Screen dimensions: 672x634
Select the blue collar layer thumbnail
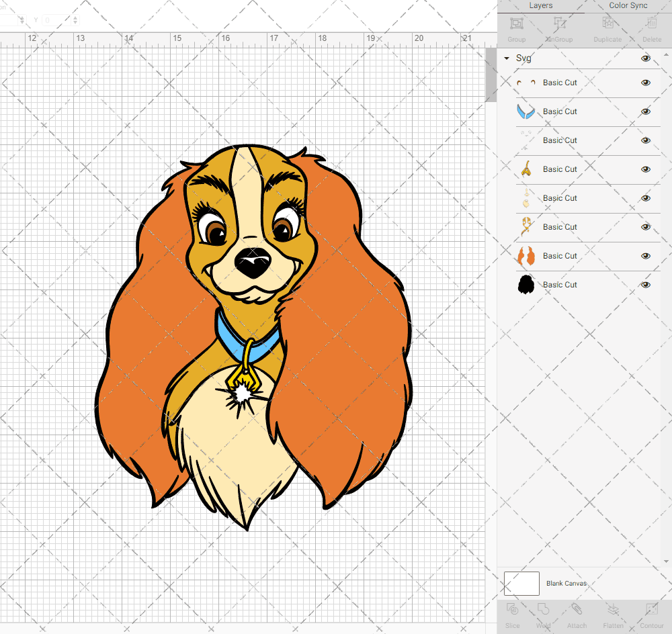click(x=526, y=111)
